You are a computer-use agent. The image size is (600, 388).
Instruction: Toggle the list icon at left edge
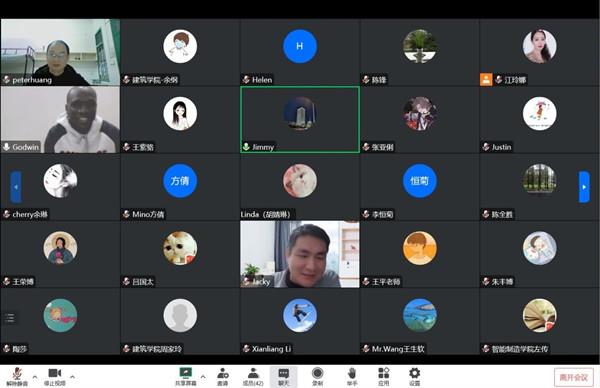[x=10, y=318]
